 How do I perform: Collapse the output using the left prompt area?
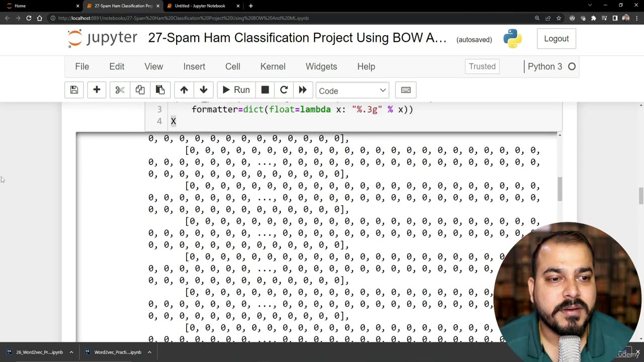(110, 236)
